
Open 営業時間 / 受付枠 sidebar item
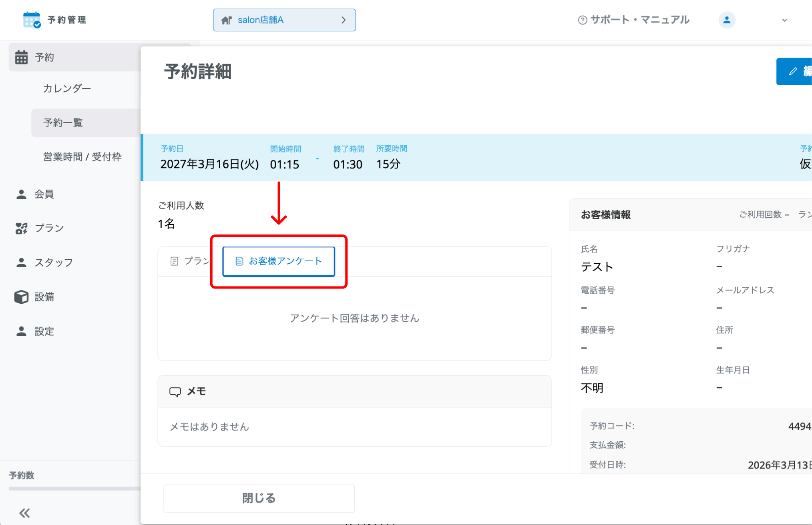pyautogui.click(x=82, y=157)
